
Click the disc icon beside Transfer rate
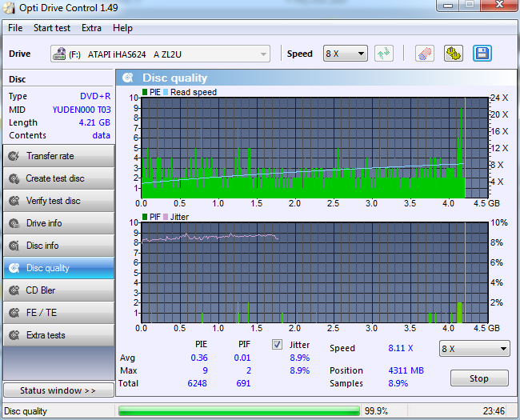pos(14,156)
